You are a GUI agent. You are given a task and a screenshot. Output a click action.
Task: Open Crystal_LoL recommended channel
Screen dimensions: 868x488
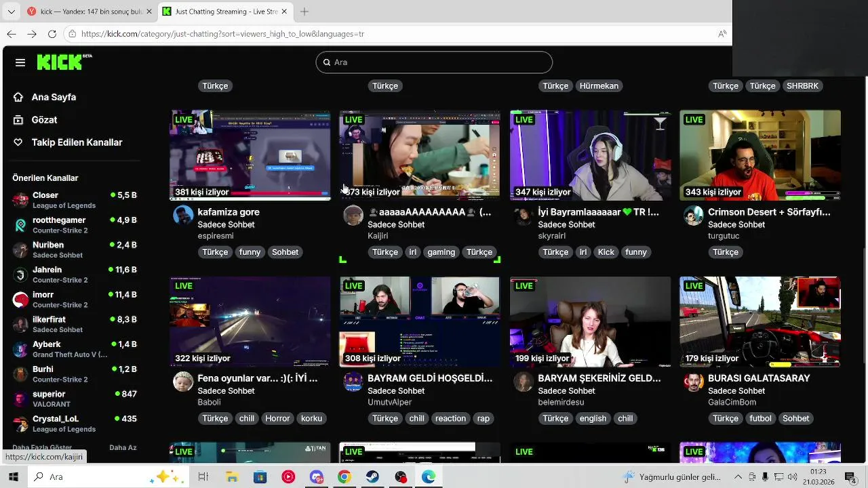point(75,424)
